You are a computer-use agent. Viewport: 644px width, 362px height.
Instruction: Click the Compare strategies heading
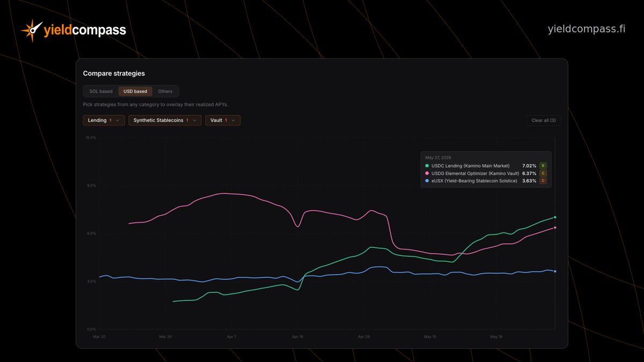(x=114, y=73)
